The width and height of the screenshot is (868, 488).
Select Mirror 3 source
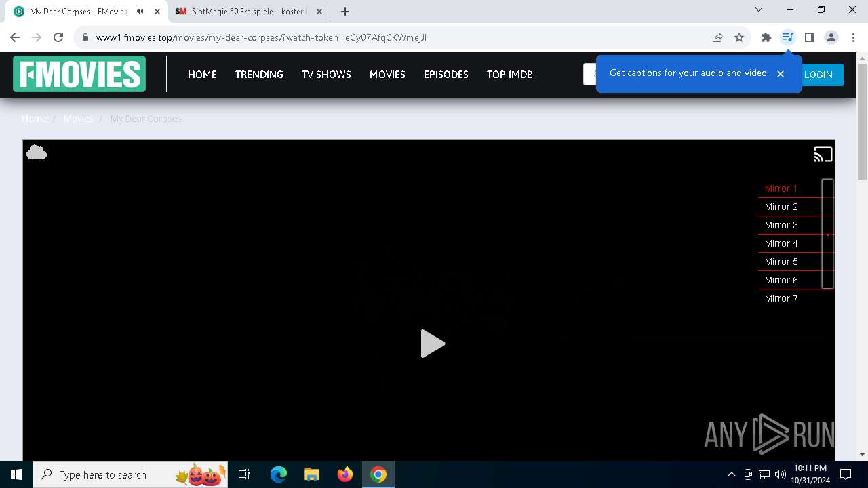(x=781, y=225)
